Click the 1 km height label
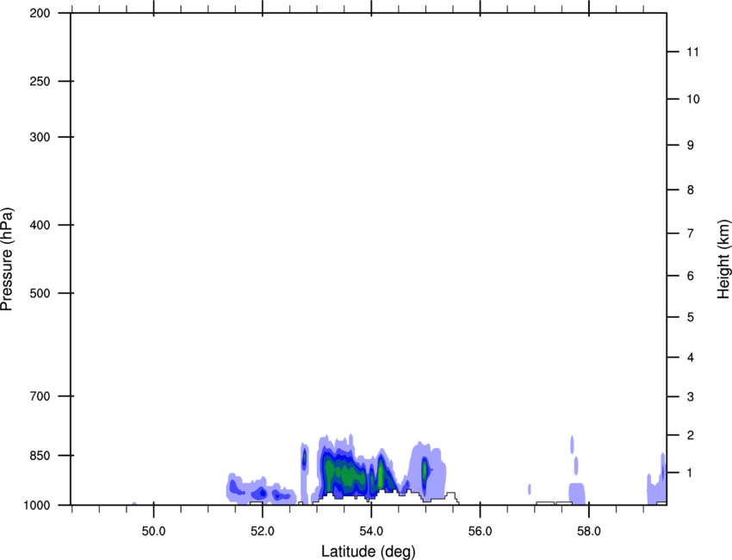The width and height of the screenshot is (732, 560). [x=690, y=473]
